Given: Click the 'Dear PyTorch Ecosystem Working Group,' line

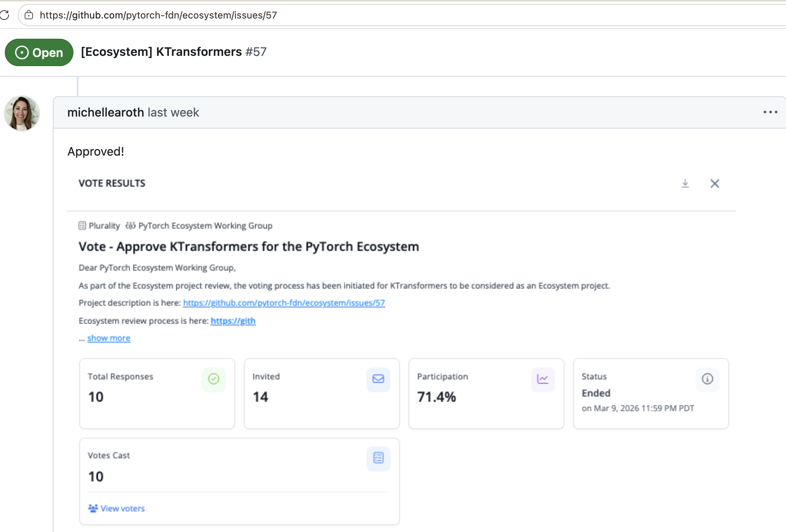Looking at the screenshot, I should (x=157, y=268).
